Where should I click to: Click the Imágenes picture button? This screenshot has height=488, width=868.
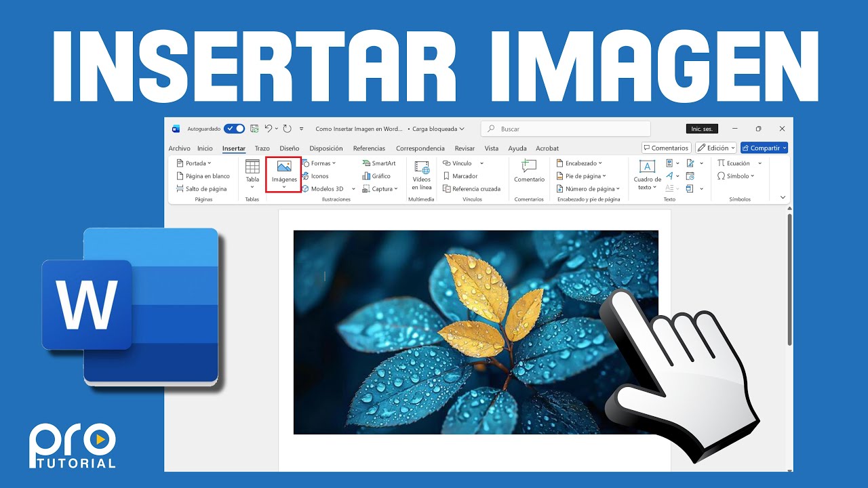tap(284, 175)
